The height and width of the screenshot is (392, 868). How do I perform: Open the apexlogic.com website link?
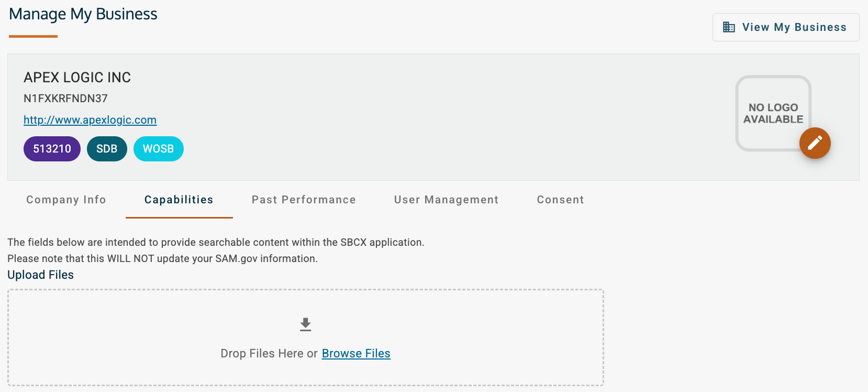90,120
